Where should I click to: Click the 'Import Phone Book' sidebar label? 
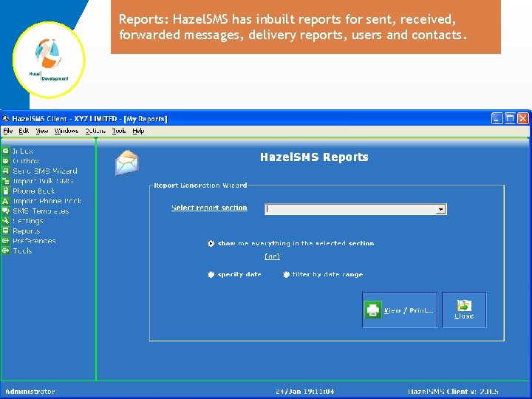(47, 201)
